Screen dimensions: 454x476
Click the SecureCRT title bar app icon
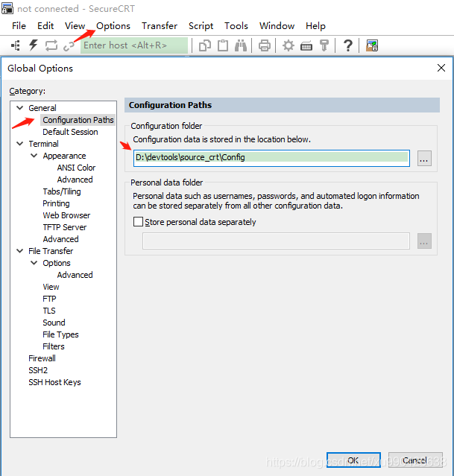click(x=7, y=8)
